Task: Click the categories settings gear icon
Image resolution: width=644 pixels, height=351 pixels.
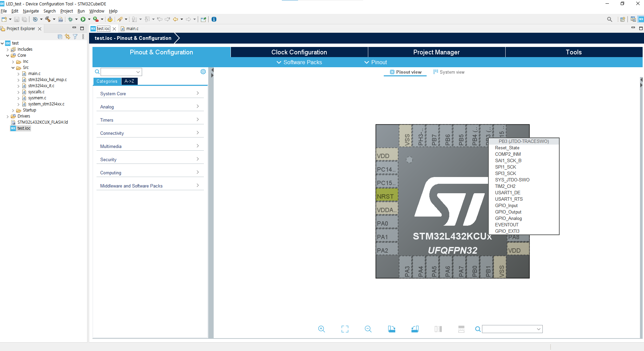Action: [x=203, y=72]
